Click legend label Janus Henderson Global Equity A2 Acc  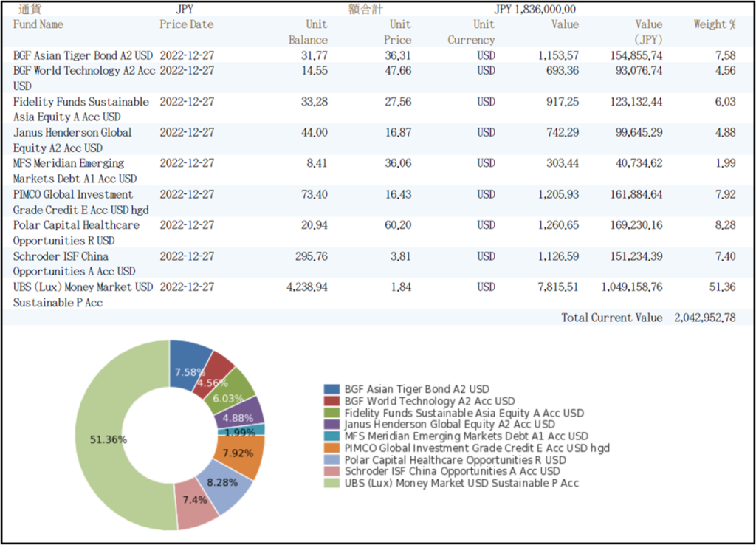pyautogui.click(x=450, y=425)
